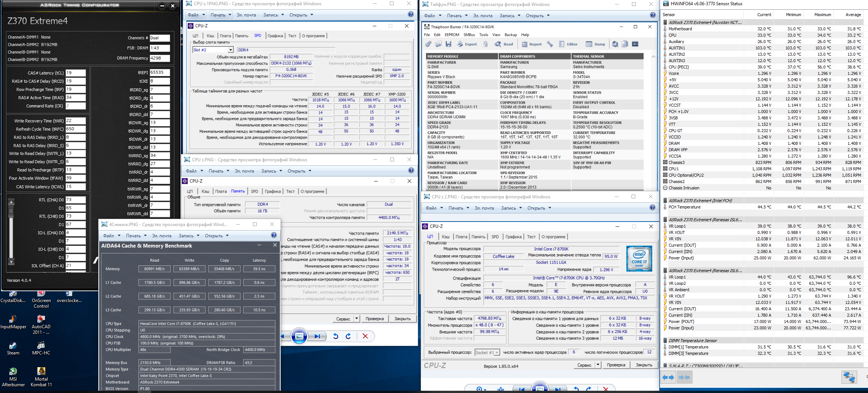Click the gears settings icon in Thaiphoon Burner
868x393 pixels.
429,44
